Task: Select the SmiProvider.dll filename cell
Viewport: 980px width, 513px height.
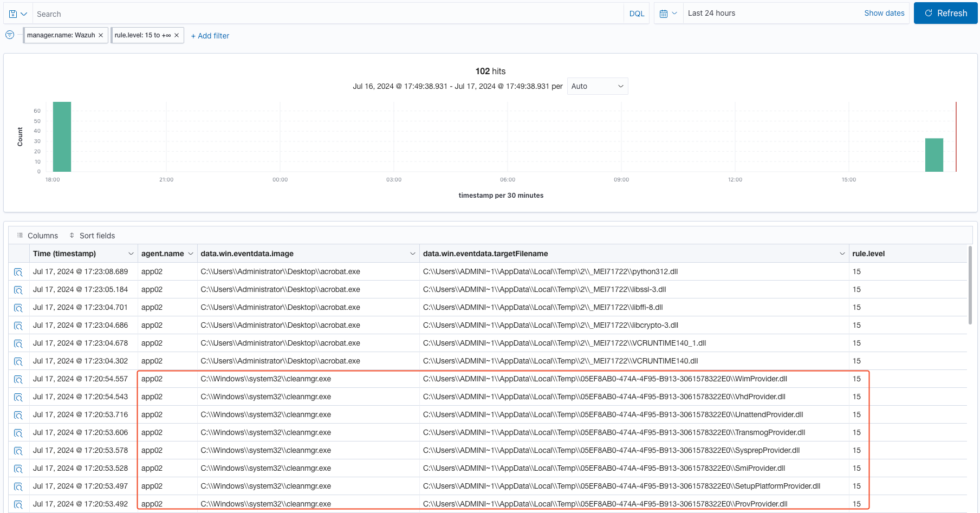Action: [634, 468]
